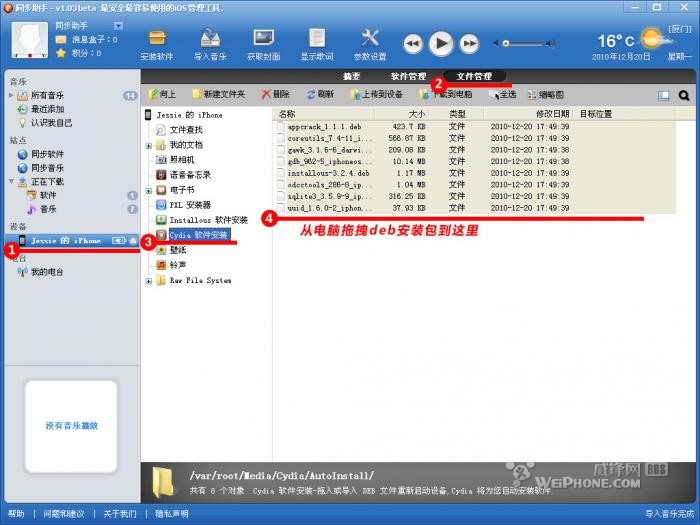Select 音乐 under downloading
The height and width of the screenshot is (525, 700).
pos(48,209)
